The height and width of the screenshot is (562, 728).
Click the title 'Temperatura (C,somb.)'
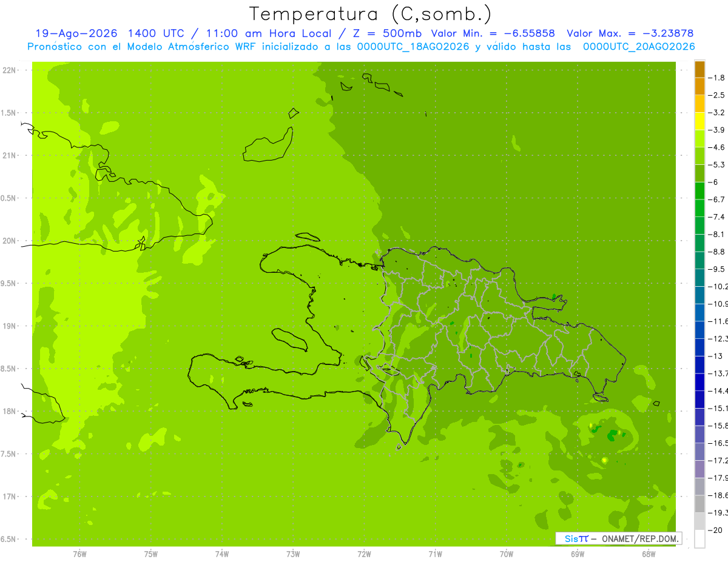point(370,15)
